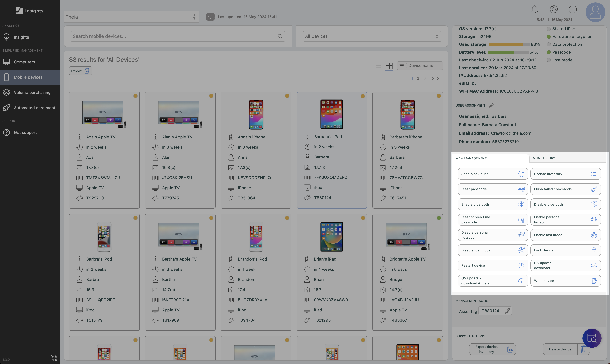Screen dimensions: 610x364
Task: Open Insights in sidebar
Action: (30, 37)
